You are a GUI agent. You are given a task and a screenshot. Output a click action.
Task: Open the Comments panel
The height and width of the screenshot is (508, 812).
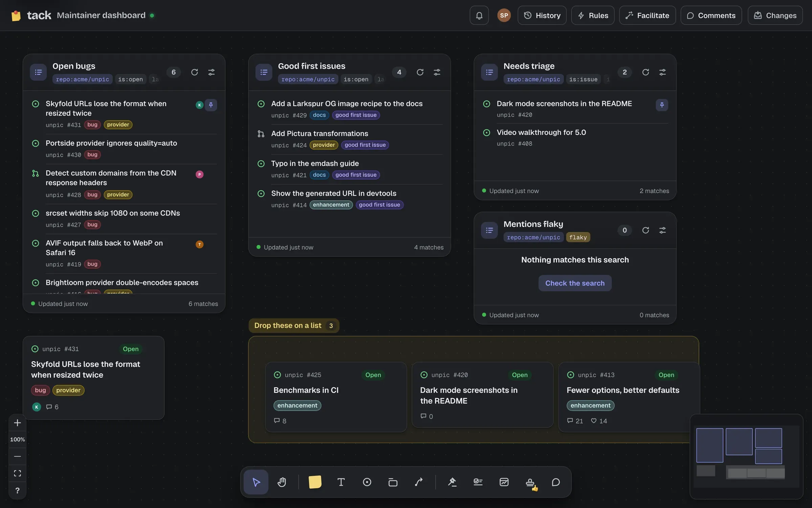[x=711, y=15]
